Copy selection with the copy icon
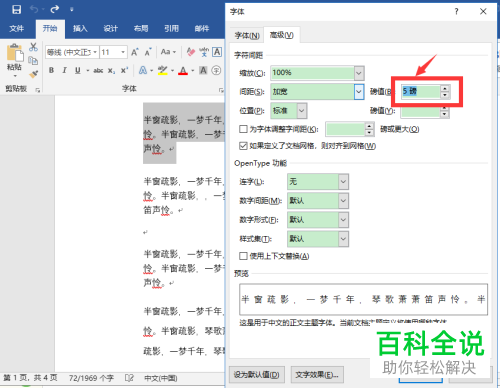This screenshot has width=500, height=388. pos(33,61)
